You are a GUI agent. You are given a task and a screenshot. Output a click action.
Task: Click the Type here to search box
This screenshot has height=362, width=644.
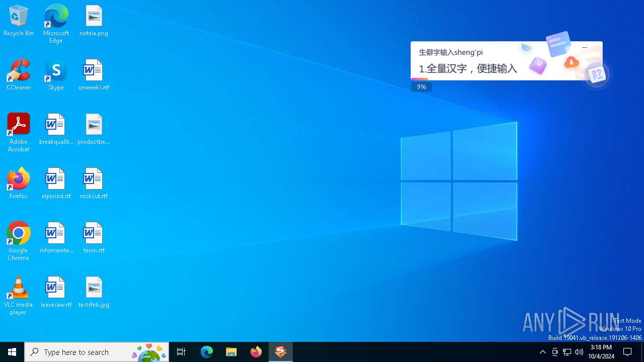point(97,352)
